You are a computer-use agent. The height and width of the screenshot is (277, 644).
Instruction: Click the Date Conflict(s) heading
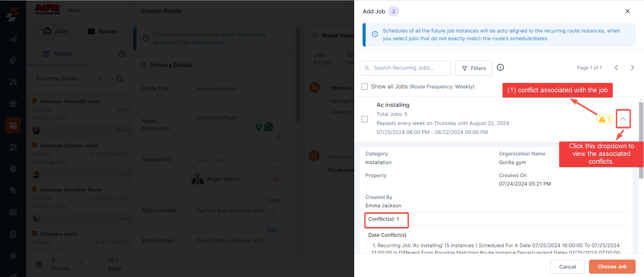(x=387, y=235)
